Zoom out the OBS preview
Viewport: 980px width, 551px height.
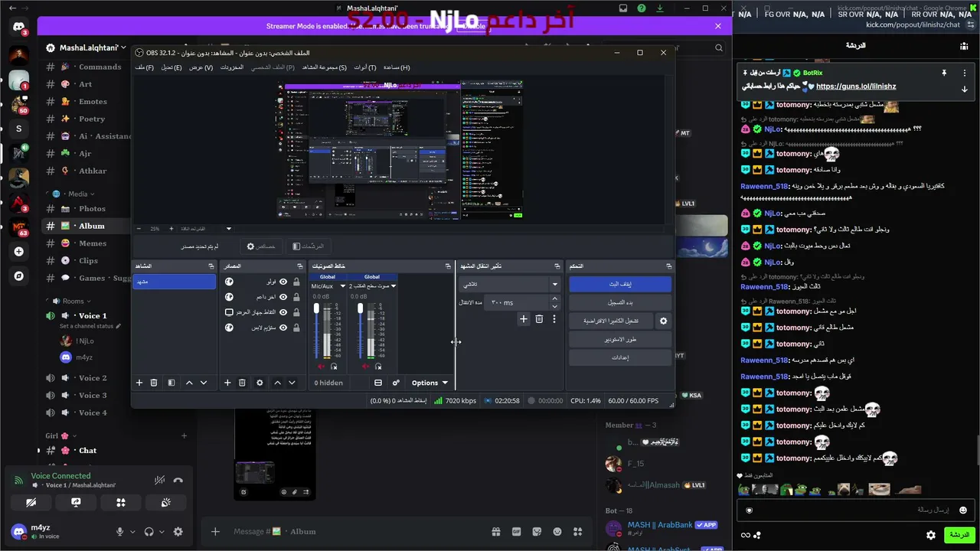pyautogui.click(x=139, y=229)
